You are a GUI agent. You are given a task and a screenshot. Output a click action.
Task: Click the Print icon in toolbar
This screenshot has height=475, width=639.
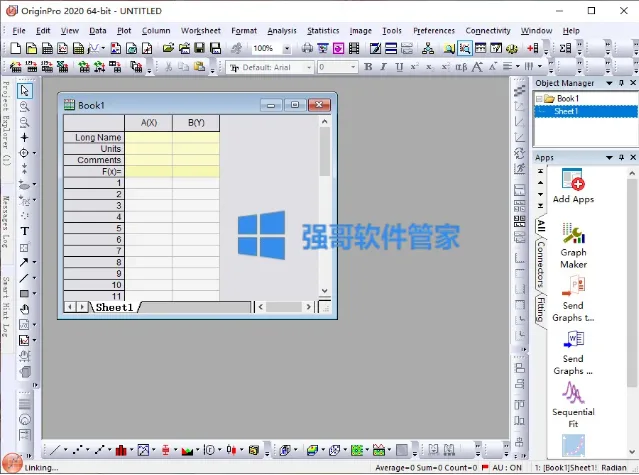[x=307, y=48]
